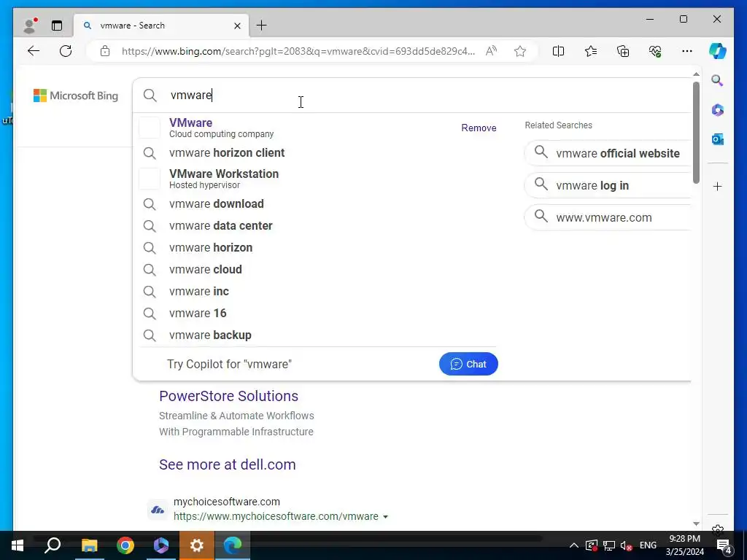Image resolution: width=747 pixels, height=560 pixels.
Task: Choose vmware 16 suggestion
Action: 317,314
